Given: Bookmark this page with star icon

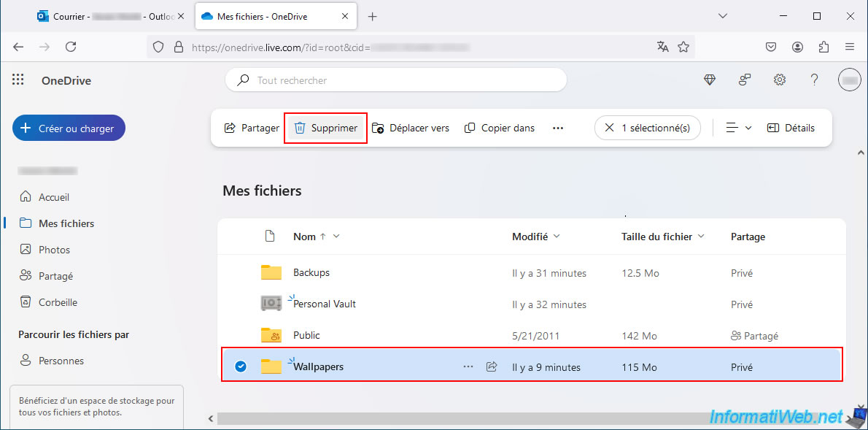Looking at the screenshot, I should 683,47.
